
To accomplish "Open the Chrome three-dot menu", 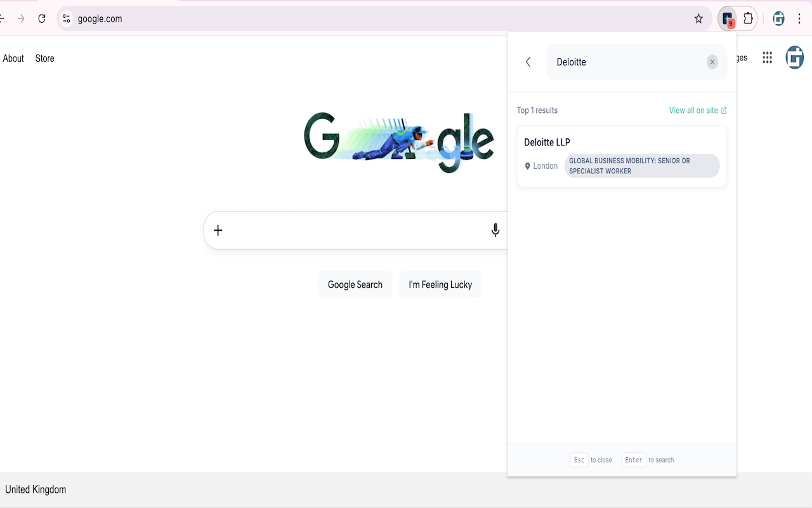I will [x=799, y=18].
